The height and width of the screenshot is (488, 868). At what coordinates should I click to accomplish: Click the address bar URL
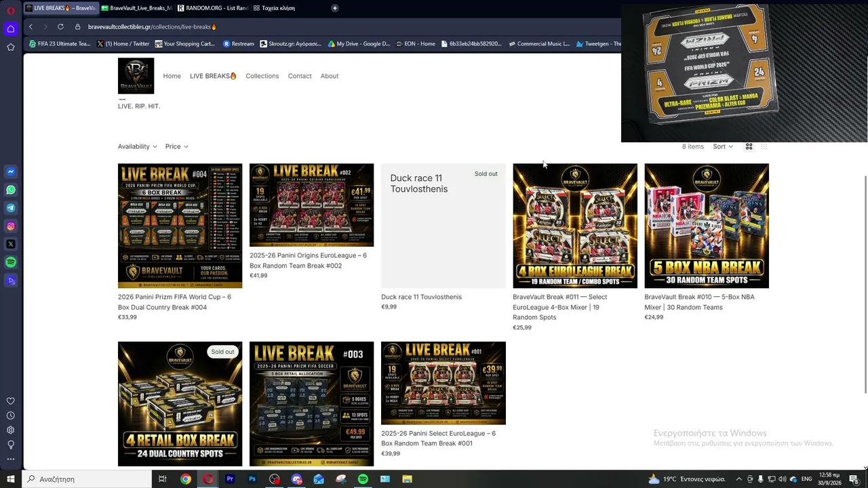(152, 26)
